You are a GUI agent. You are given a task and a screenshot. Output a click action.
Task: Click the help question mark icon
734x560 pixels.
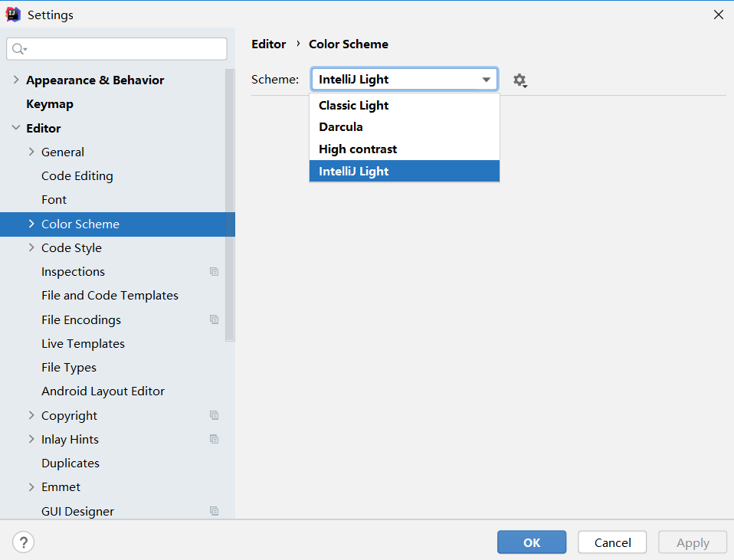(23, 542)
